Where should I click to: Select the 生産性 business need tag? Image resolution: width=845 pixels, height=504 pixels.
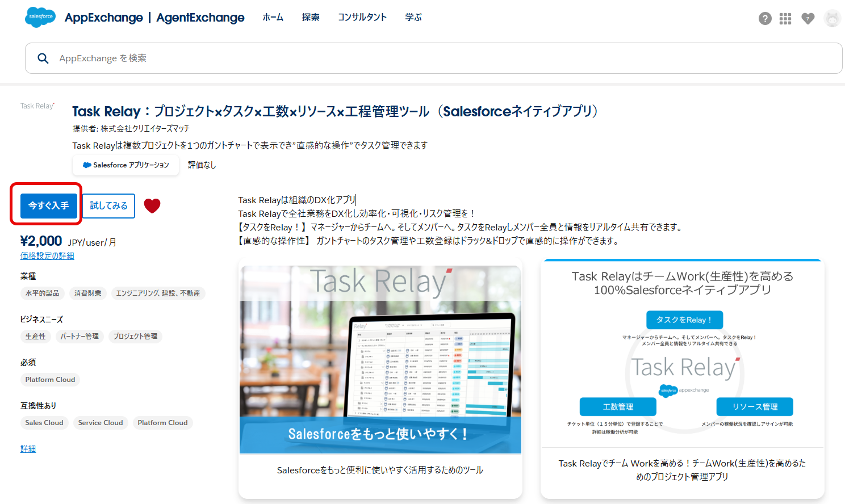[36, 337]
